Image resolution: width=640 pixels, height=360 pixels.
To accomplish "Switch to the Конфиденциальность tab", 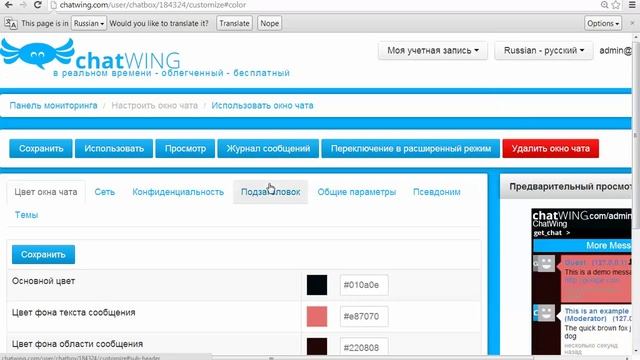I will pyautogui.click(x=178, y=192).
